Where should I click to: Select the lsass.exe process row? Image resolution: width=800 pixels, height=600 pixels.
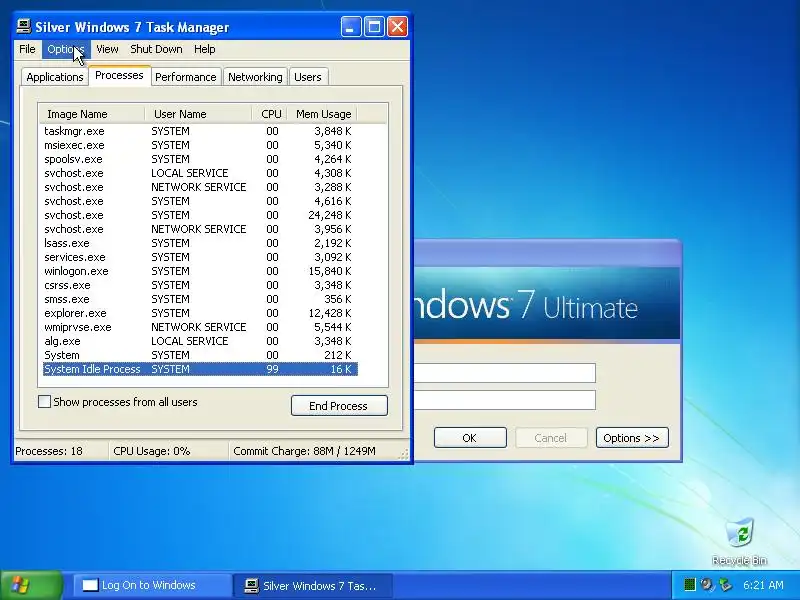click(x=200, y=243)
